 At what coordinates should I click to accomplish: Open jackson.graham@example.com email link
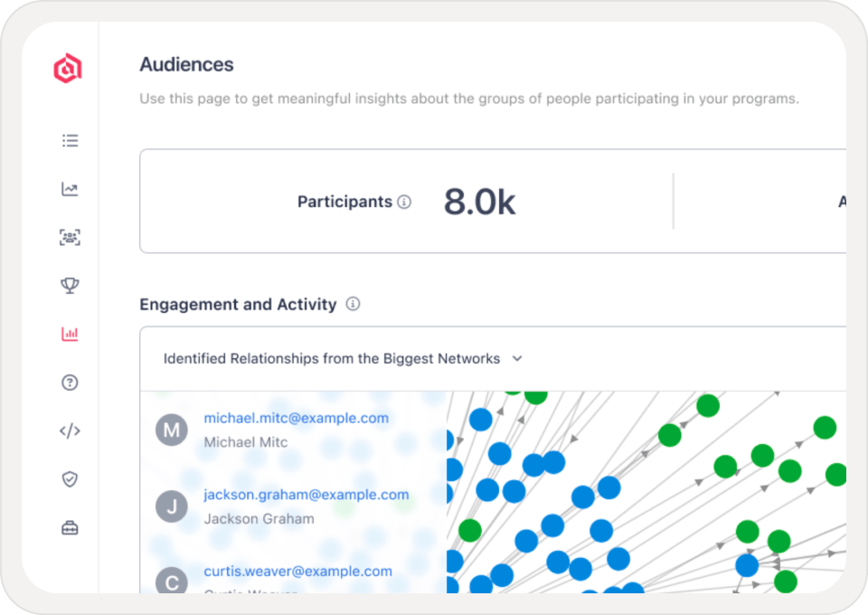coord(307,495)
